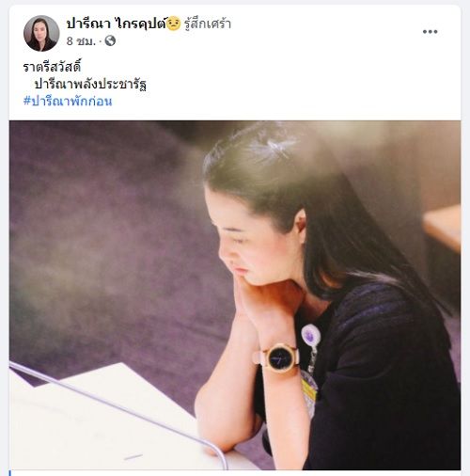Click the globe public privacy icon
The width and height of the screenshot is (470, 476).
[110, 40]
